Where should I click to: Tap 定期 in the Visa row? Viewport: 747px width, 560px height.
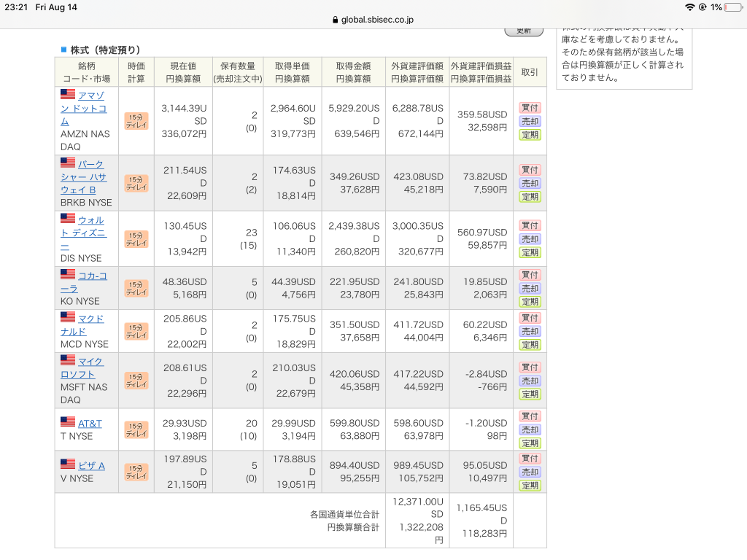530,486
